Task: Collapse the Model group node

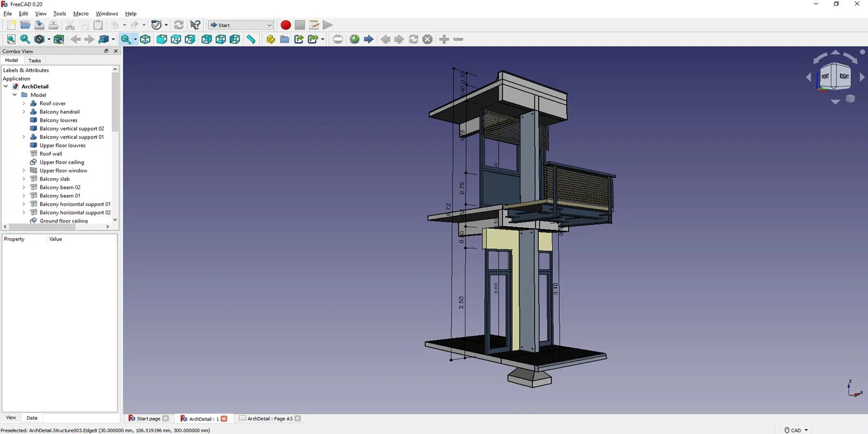Action: [15, 95]
